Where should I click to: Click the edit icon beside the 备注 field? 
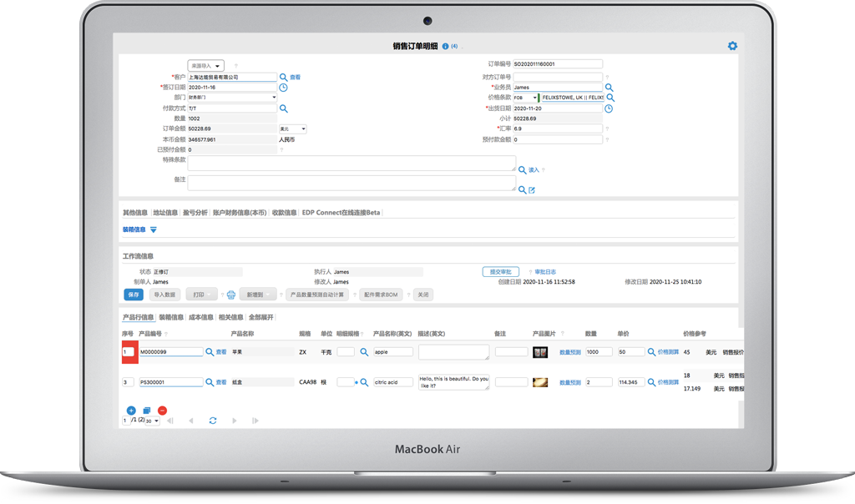(x=532, y=190)
